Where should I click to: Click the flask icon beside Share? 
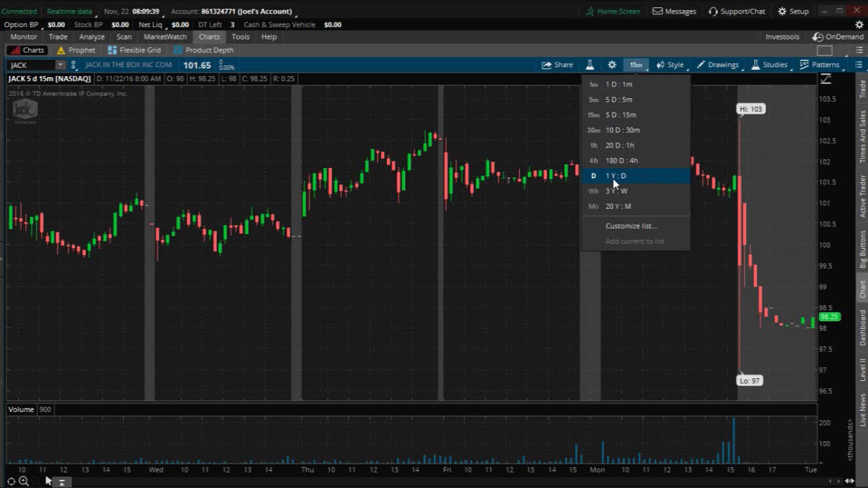(x=590, y=65)
